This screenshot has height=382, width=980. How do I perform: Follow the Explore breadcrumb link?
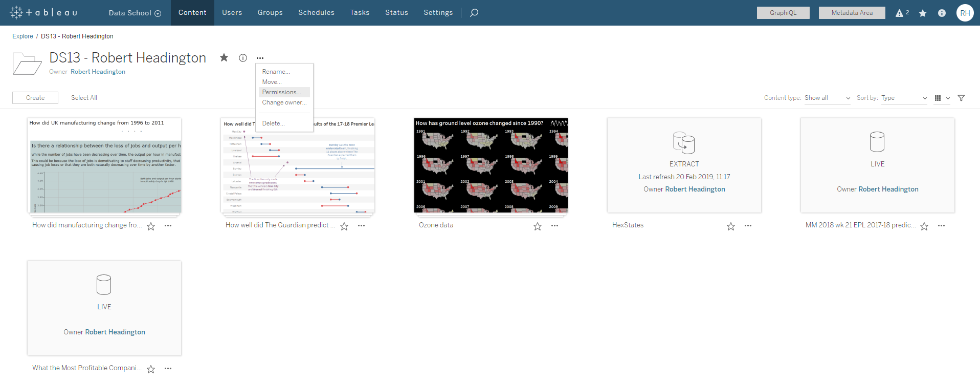23,36
